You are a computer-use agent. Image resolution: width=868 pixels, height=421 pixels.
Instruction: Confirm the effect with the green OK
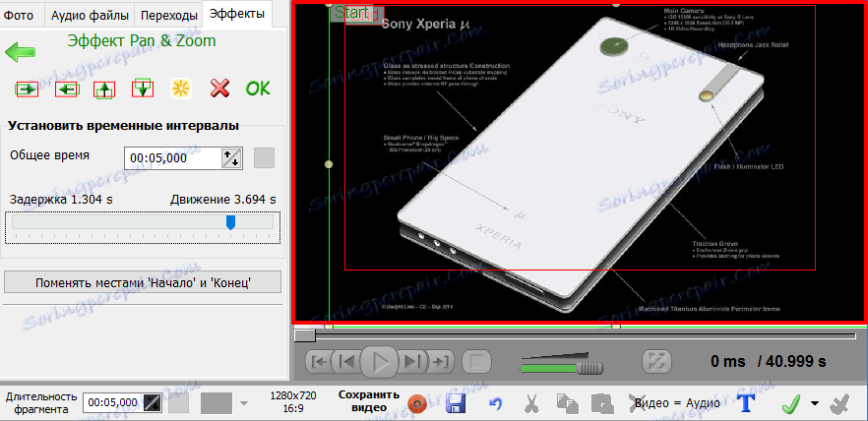258,89
